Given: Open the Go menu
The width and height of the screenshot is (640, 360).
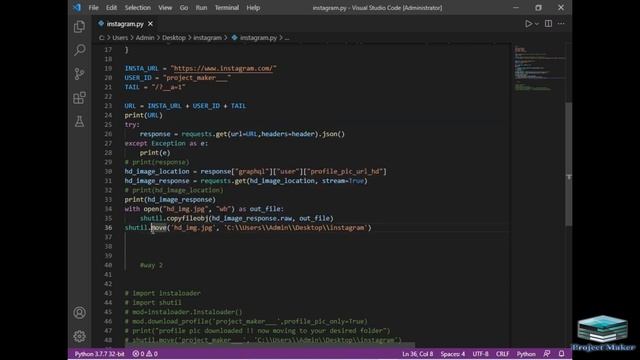Looking at the screenshot, I should (184, 8).
